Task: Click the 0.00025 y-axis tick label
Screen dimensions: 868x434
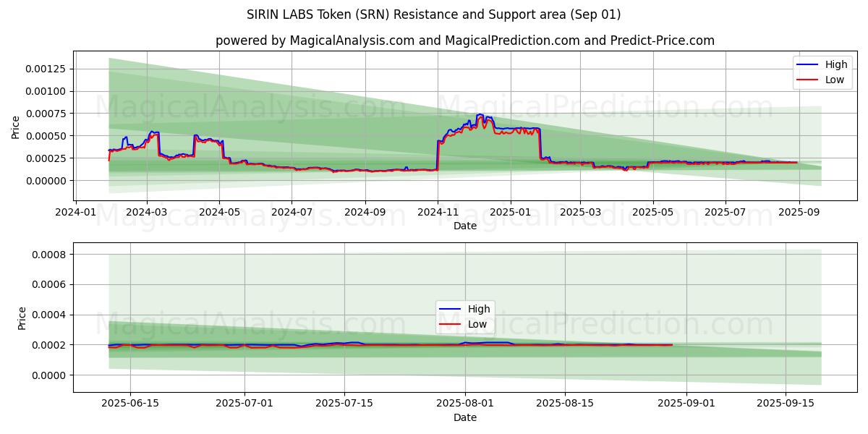Action: (x=47, y=158)
